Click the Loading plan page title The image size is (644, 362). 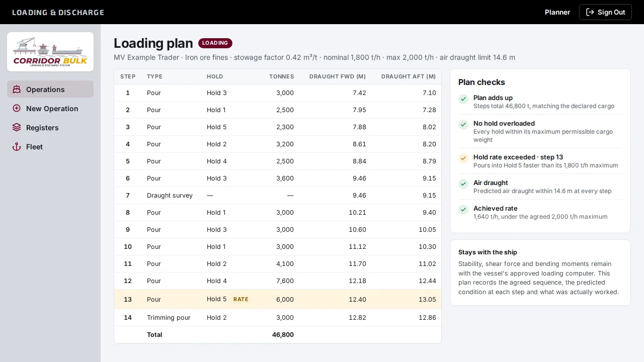tap(153, 43)
